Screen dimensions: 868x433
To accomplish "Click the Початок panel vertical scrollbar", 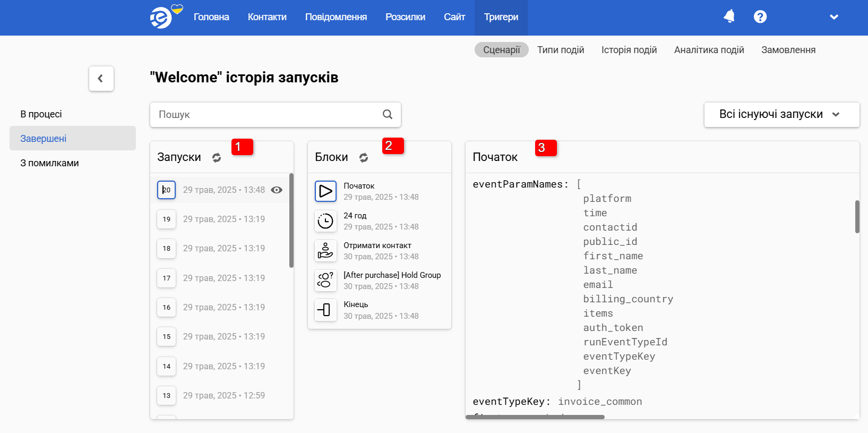I will [857, 217].
